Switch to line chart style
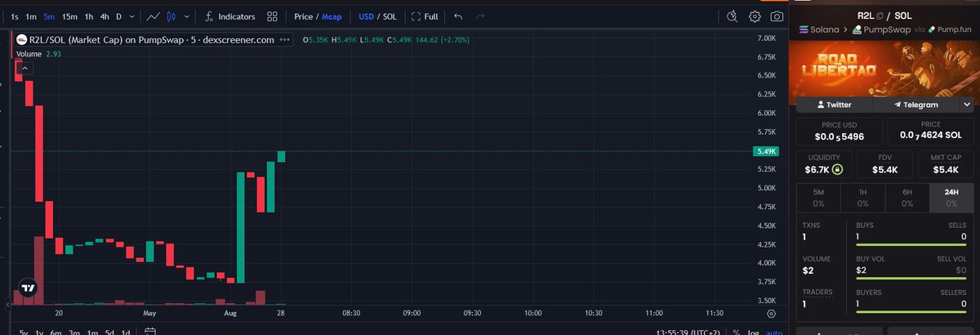This screenshot has width=980, height=335. (x=153, y=16)
